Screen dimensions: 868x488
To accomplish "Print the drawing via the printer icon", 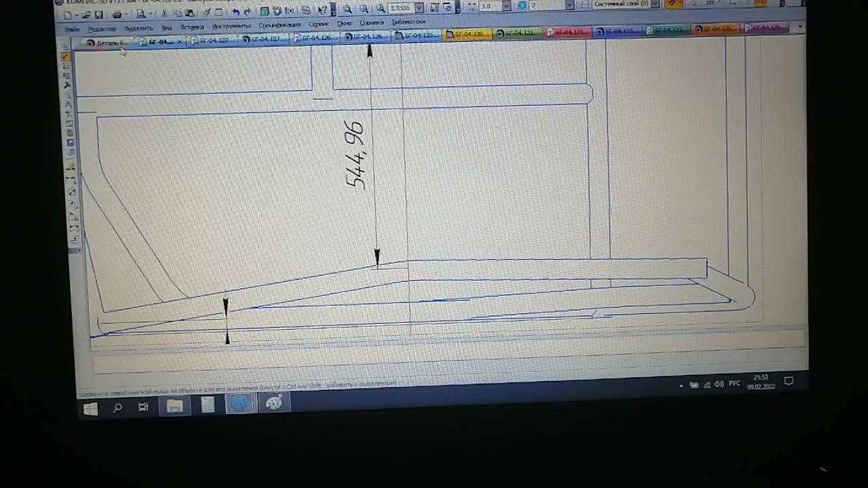I will pyautogui.click(x=117, y=14).
